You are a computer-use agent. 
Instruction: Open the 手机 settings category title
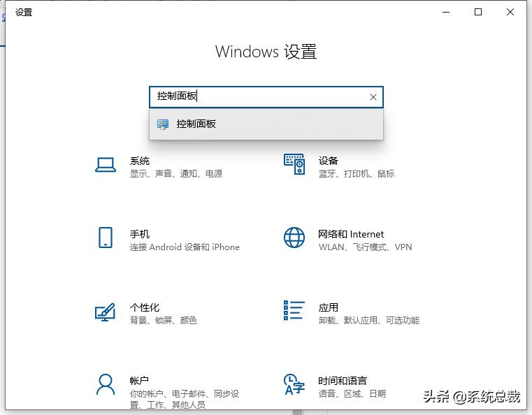pyautogui.click(x=139, y=234)
